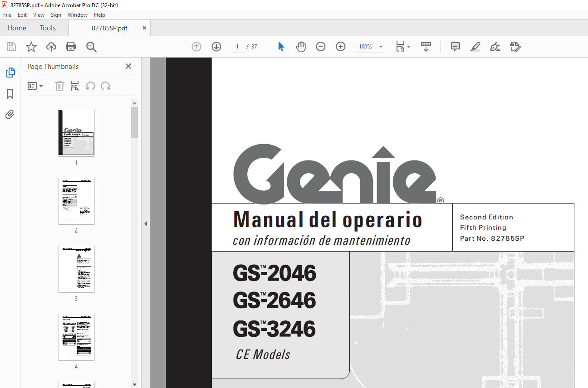
Task: Open the Bookmarks sidebar panel
Action: coord(10,94)
